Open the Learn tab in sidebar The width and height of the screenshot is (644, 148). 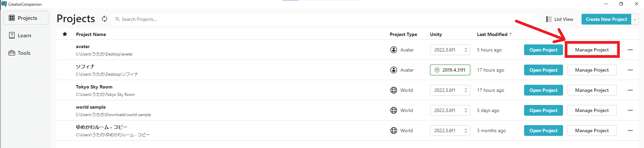click(x=24, y=35)
